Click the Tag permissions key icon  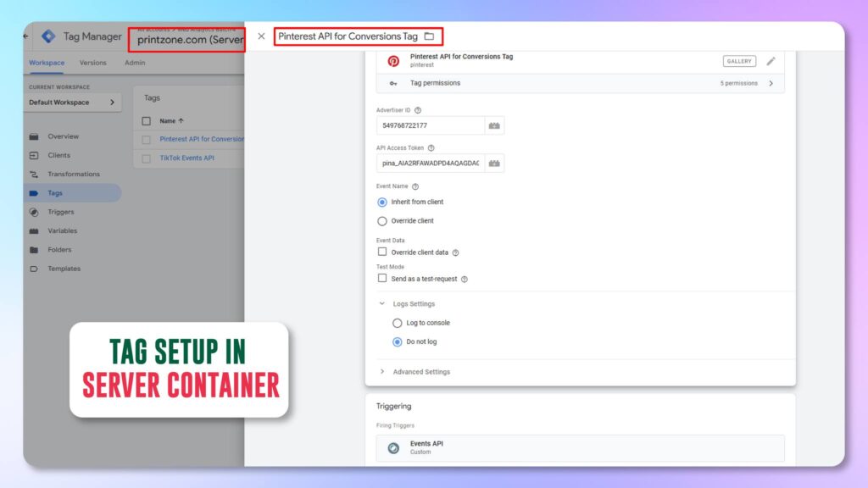[393, 84]
